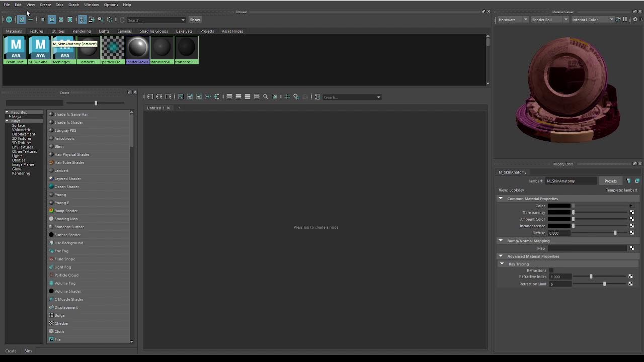644x362 pixels.
Task: Click the connected input arrow next to Color
Action: 631,206
